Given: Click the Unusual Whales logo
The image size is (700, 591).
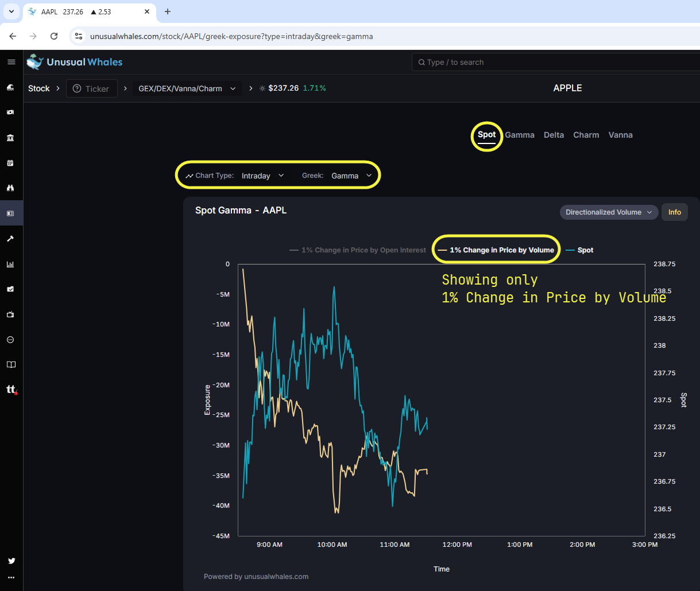Looking at the screenshot, I should point(75,62).
